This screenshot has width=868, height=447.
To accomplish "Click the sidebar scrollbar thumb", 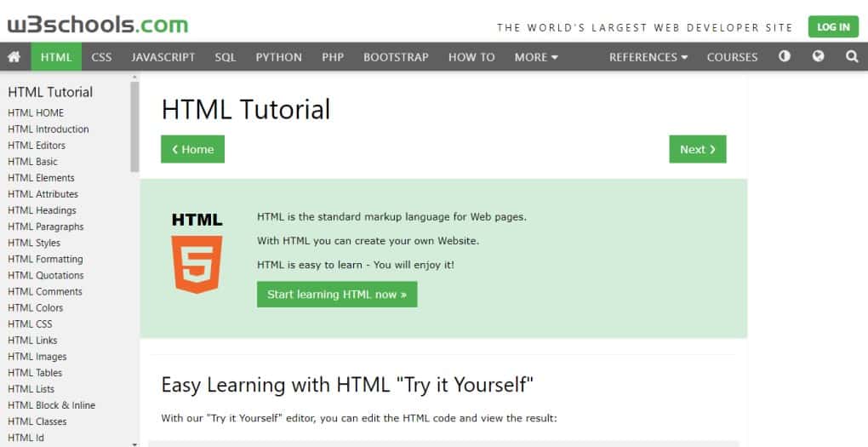I will 134,127.
